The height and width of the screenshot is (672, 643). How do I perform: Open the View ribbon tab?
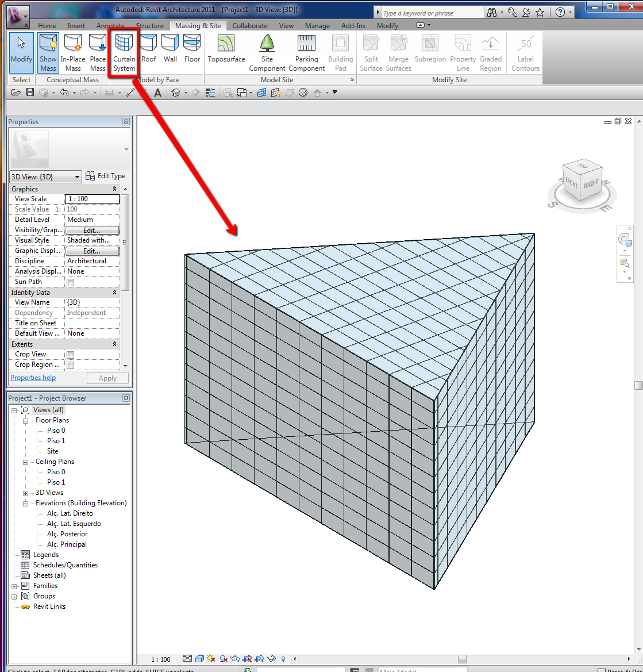286,26
